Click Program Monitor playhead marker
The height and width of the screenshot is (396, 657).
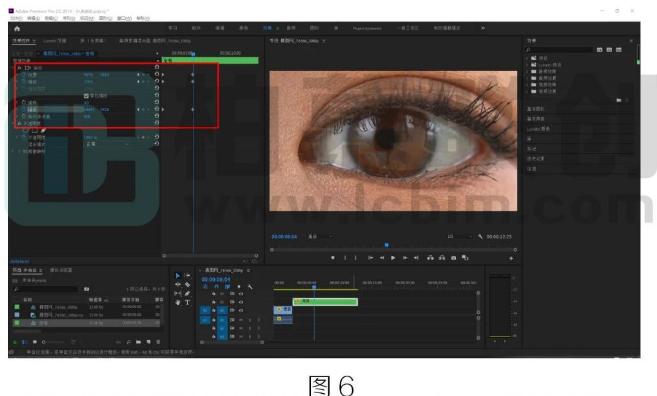coord(386,245)
